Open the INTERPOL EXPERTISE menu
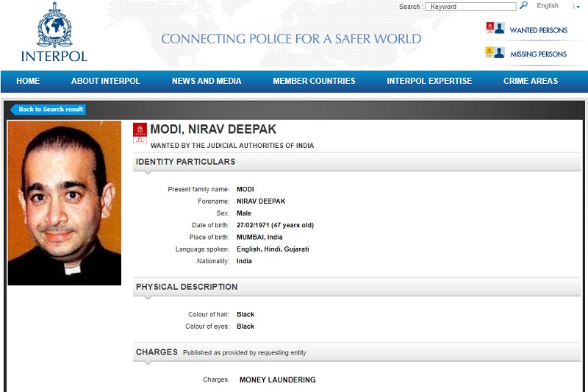Screen dimensions: 588x392 pos(429,81)
